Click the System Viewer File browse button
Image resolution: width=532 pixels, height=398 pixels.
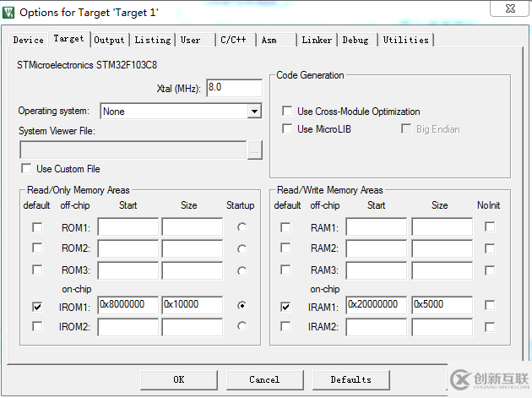[255, 150]
